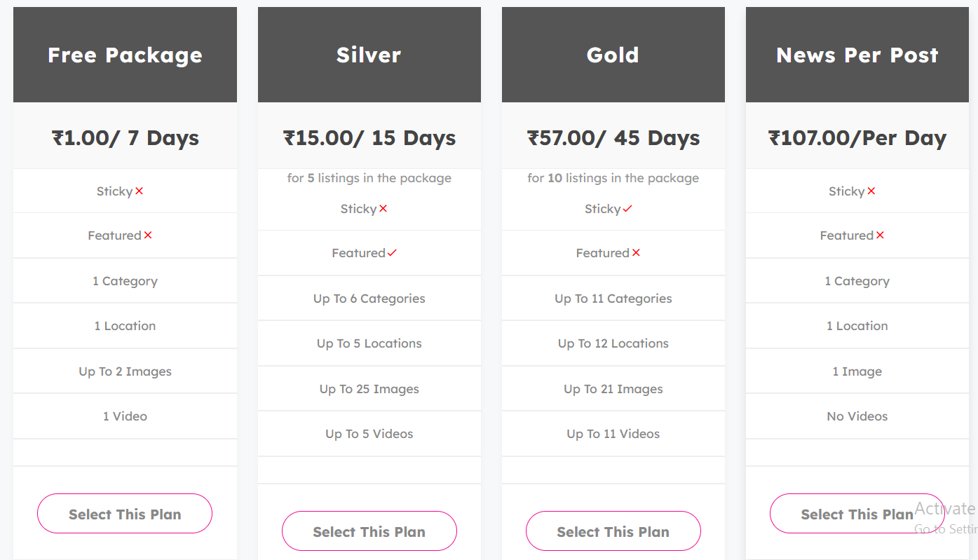Click the red checkmark beside Gold Sticky

(x=627, y=209)
